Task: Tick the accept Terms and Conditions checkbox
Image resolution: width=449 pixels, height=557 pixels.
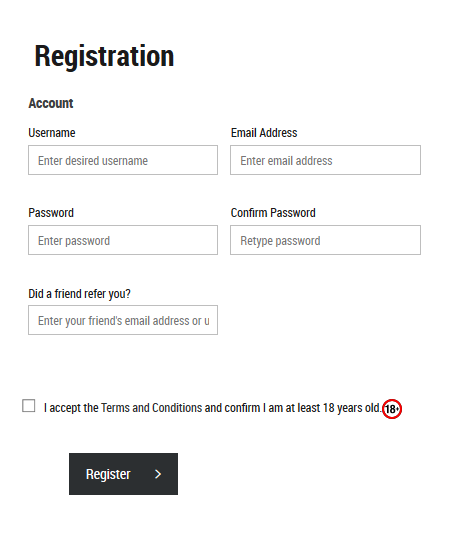Action: 28,406
